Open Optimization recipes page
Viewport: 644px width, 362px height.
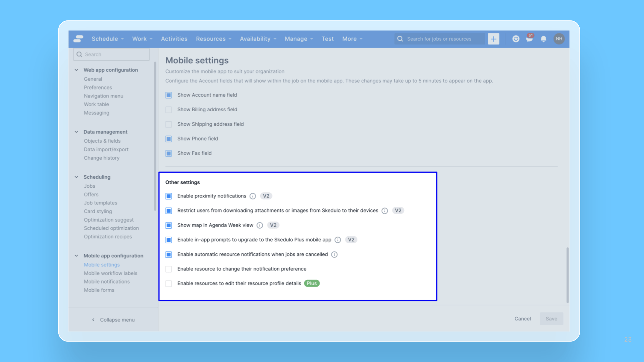(x=108, y=237)
